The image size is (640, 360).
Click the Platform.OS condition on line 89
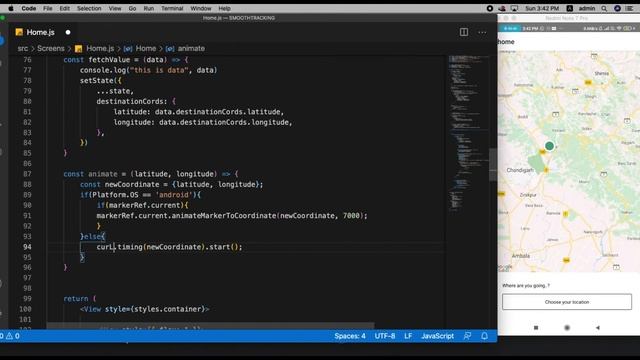140,195
